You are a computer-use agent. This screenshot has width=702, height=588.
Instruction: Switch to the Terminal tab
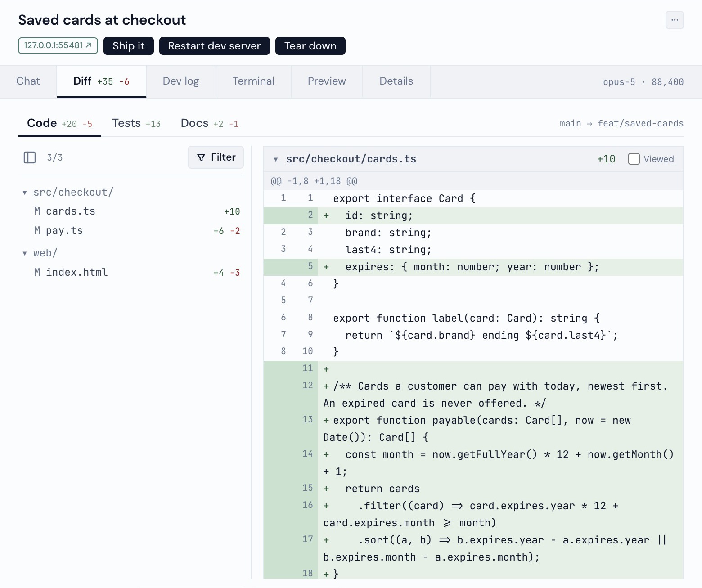pos(253,81)
